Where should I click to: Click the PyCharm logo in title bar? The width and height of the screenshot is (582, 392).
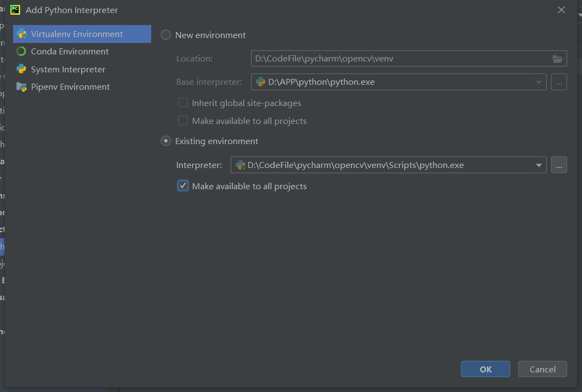[x=15, y=10]
